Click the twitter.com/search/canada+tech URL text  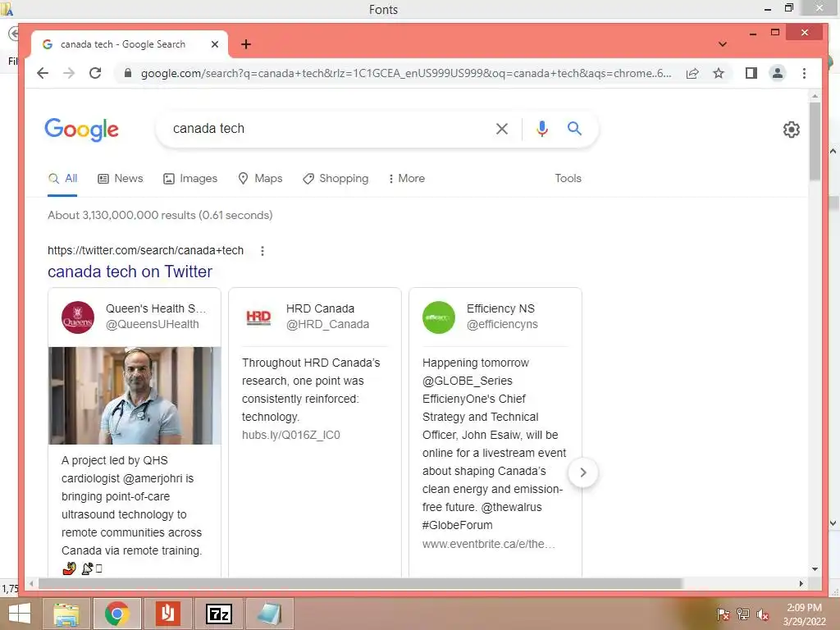(x=145, y=250)
